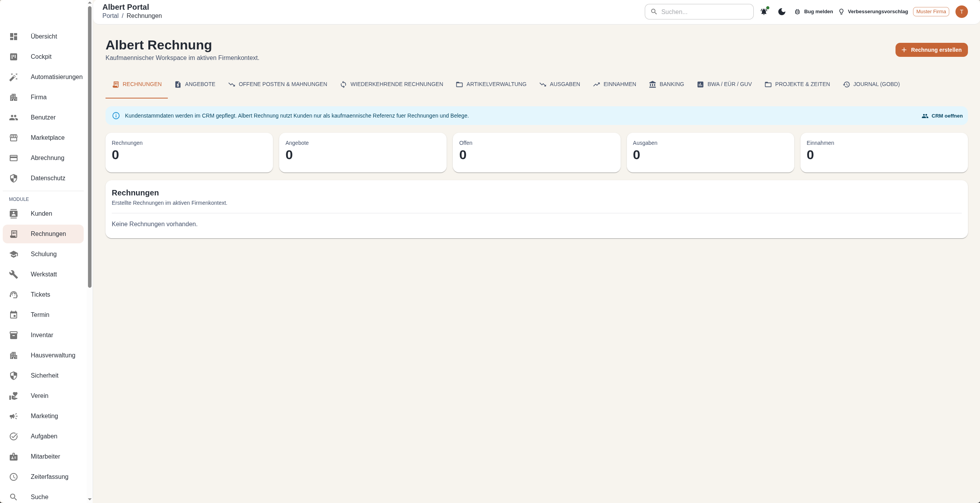Open BWA / EÜR / GuV tab
Screen dimensions: 980x503
[x=724, y=84]
